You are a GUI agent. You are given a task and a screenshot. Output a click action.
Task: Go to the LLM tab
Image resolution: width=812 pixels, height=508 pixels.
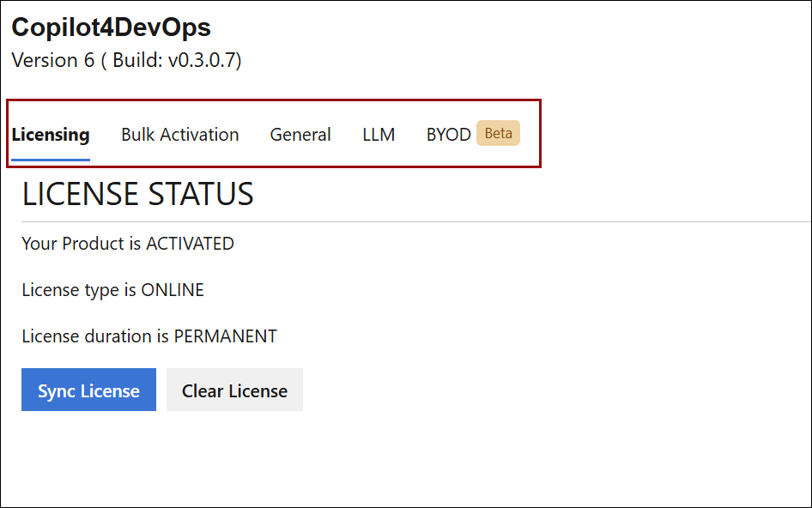tap(379, 135)
